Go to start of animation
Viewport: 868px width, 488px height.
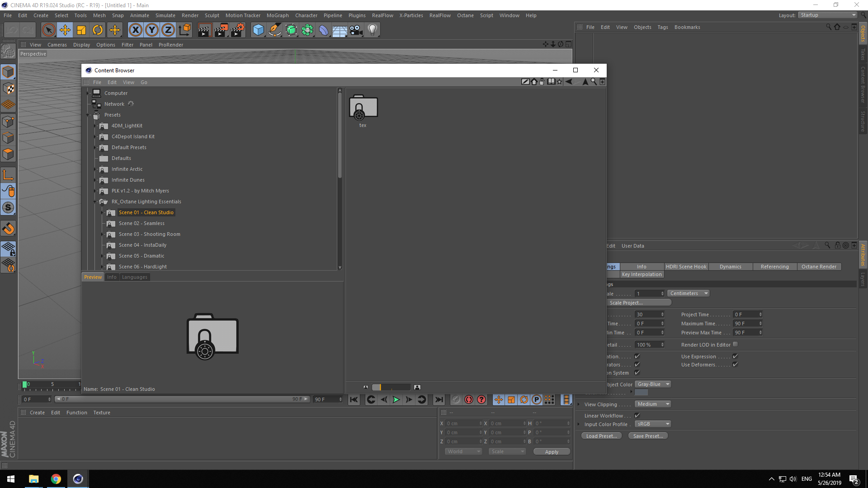(x=354, y=399)
